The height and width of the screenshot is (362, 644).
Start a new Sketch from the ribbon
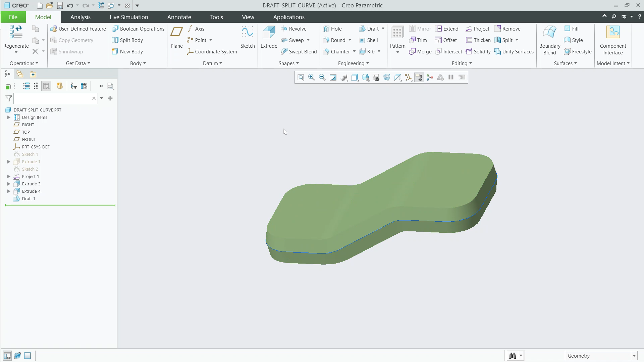248,37
